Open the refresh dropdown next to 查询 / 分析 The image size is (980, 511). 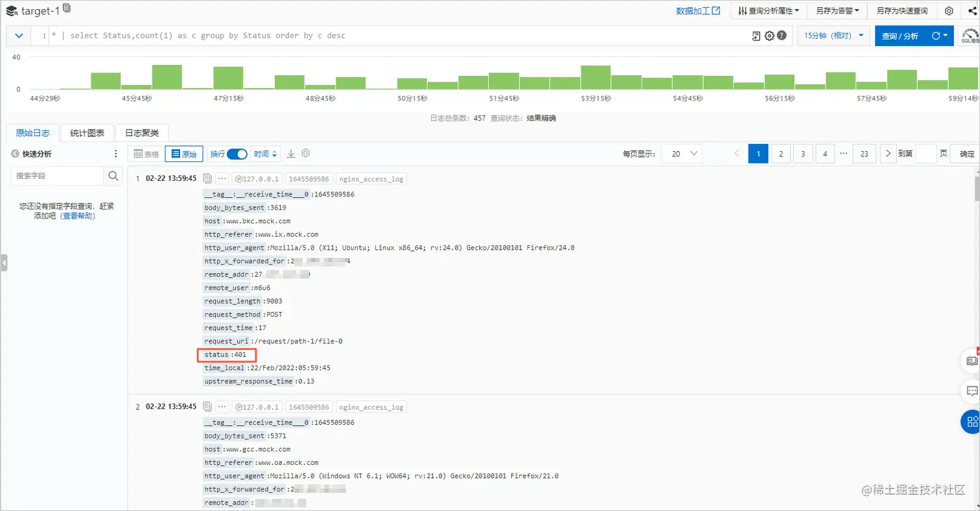pos(939,36)
